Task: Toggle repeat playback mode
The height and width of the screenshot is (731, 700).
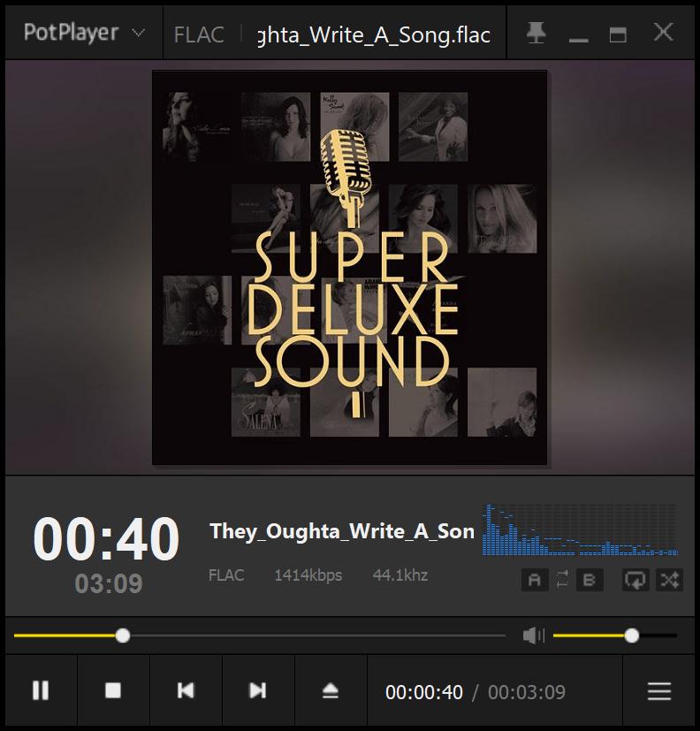Action: pyautogui.click(x=635, y=580)
